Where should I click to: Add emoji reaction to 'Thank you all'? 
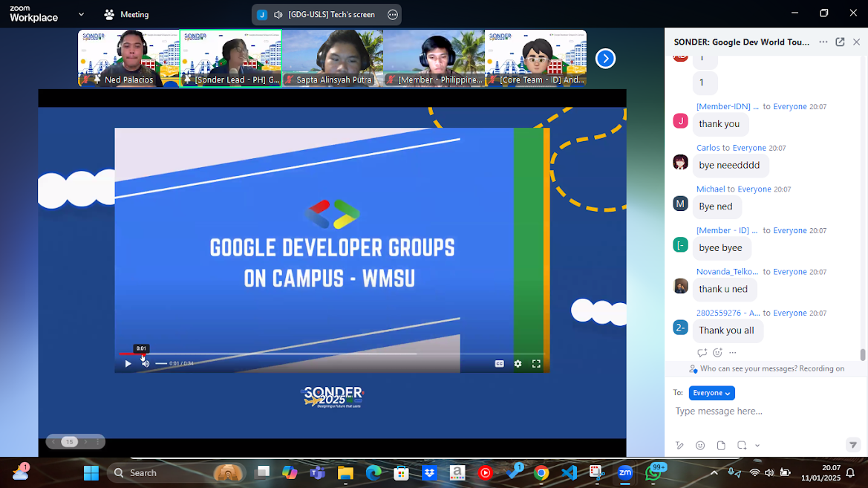pos(717,352)
